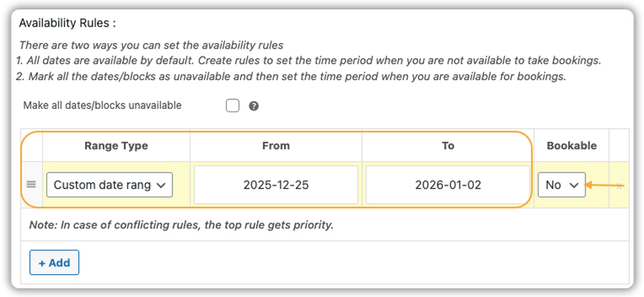Click the chevron arrow of Custom date range
Image resolution: width=644 pixels, height=297 pixels.
tap(162, 185)
